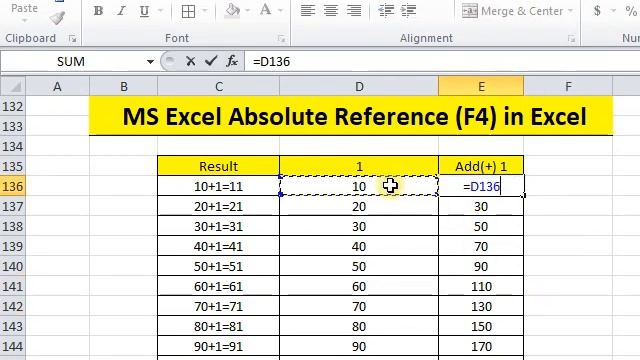The height and width of the screenshot is (360, 640).
Task: Click Merge & Center button
Action: tap(512, 11)
